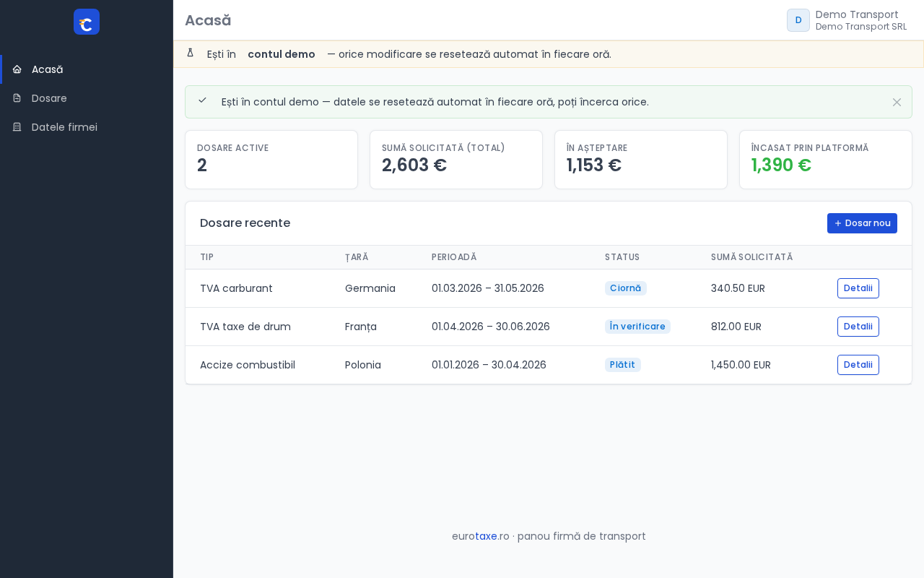
Task: Click Demo Transport SRL company name
Action: pos(861,27)
